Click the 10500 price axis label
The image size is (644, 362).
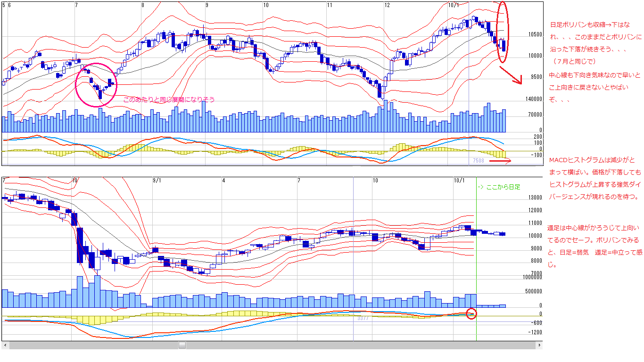[535, 34]
